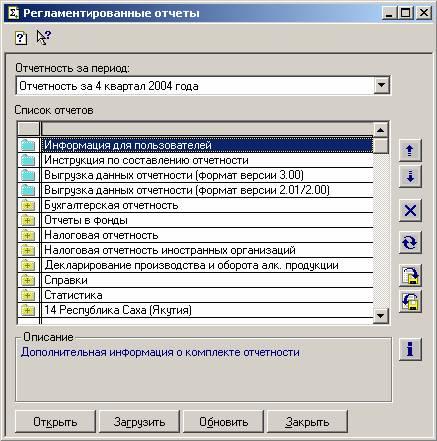Click the Закрыть button
This screenshot has width=437, height=441.
307,422
